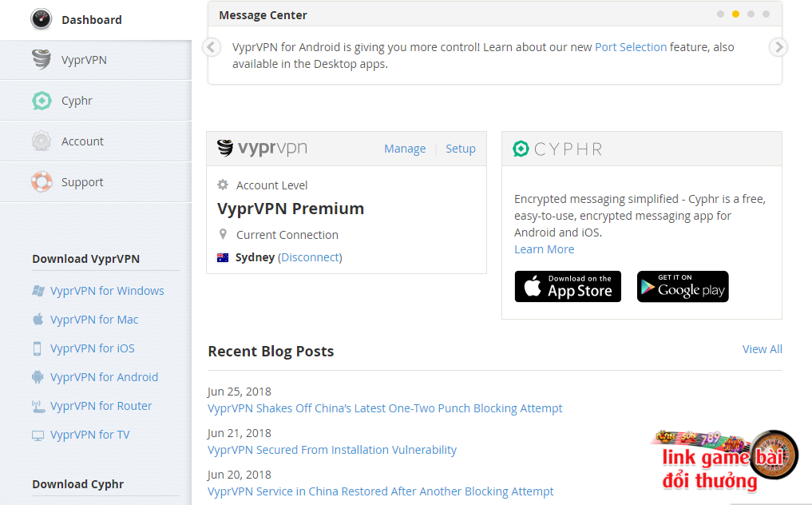The height and width of the screenshot is (505, 812).
Task: Click the Android robot download icon
Action: (x=38, y=377)
